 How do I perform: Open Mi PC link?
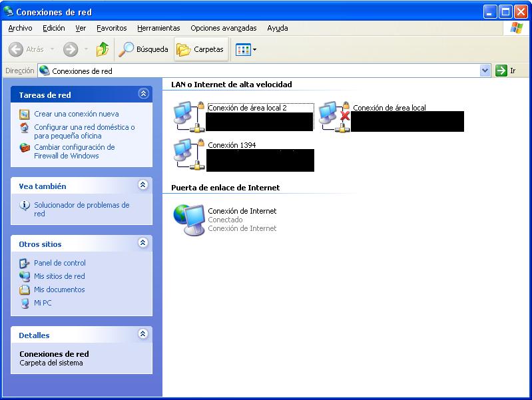coord(43,303)
